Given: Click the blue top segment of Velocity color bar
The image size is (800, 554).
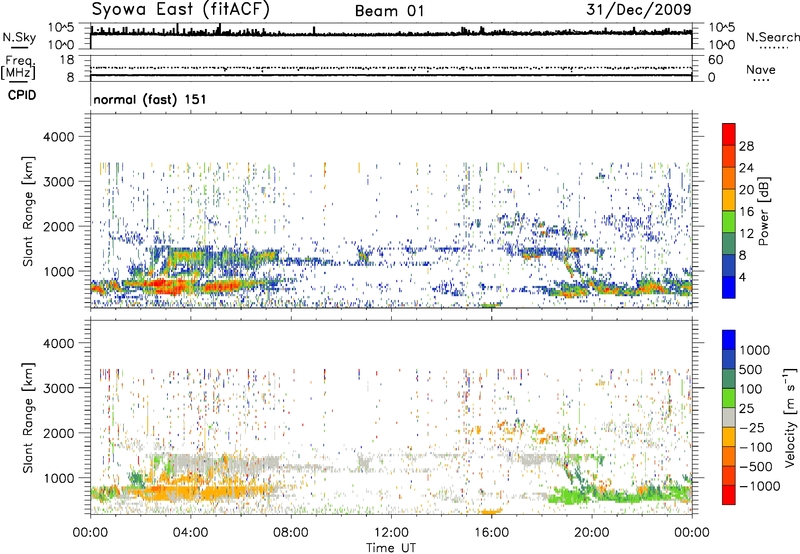Looking at the screenshot, I should (x=729, y=340).
